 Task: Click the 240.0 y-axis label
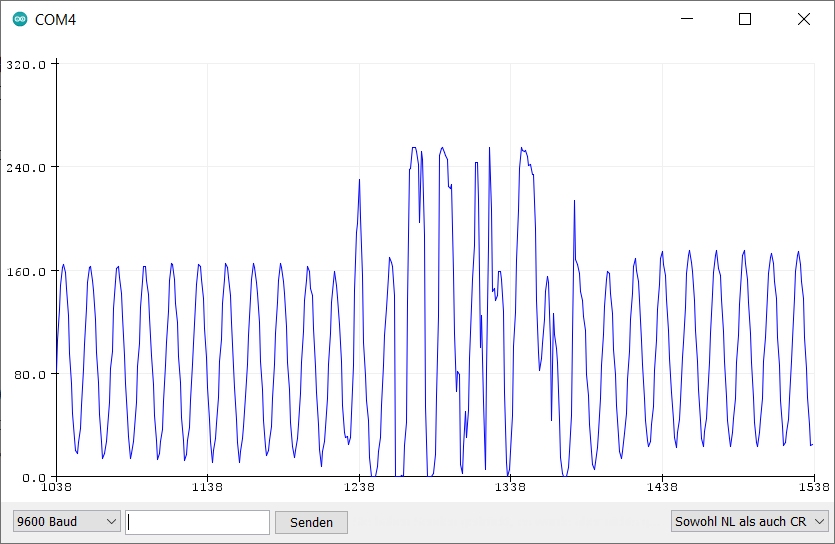[x=26, y=167]
